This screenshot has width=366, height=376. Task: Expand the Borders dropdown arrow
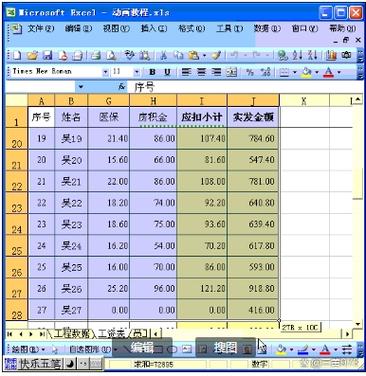pos(295,72)
